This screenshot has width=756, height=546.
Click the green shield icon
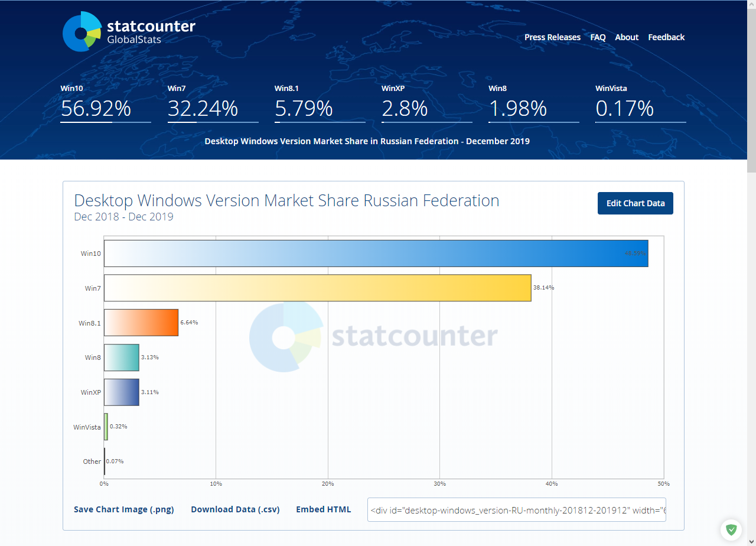click(731, 529)
